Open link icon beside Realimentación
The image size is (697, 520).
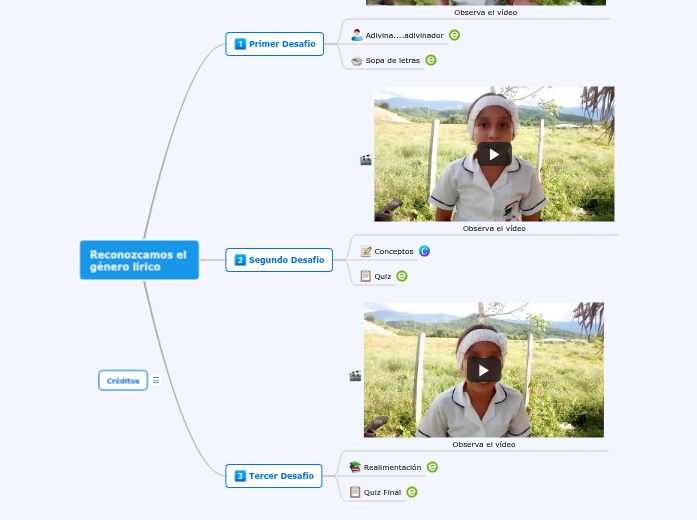tap(432, 467)
